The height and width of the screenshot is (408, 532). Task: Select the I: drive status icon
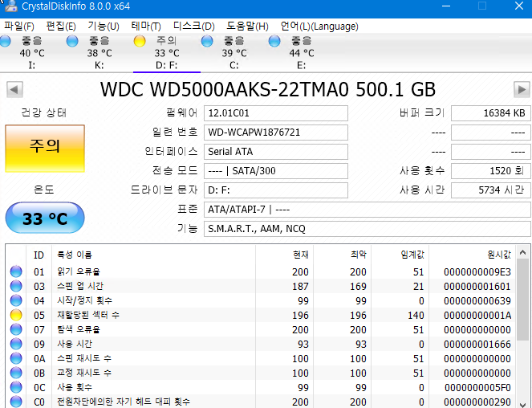click(x=5, y=41)
